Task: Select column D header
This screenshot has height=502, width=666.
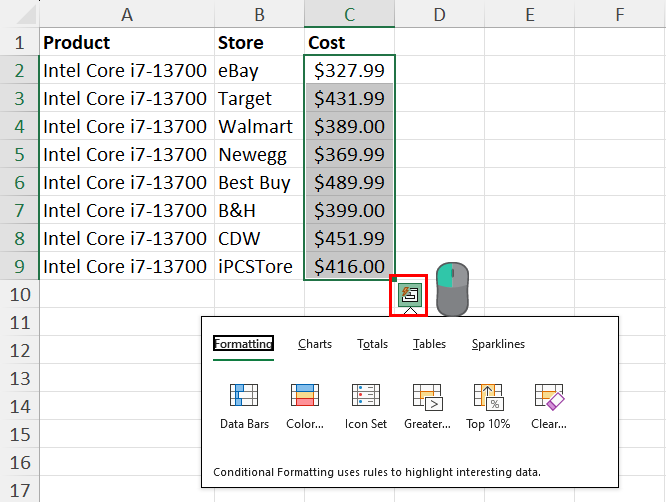Action: 440,14
